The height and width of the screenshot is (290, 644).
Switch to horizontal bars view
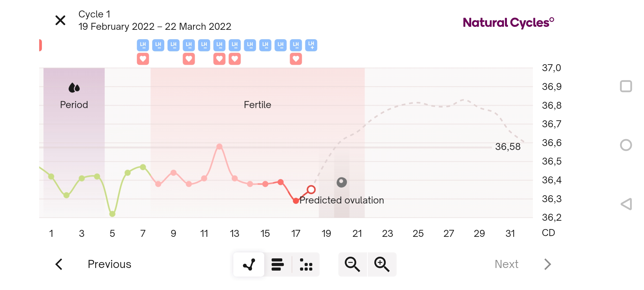click(278, 264)
